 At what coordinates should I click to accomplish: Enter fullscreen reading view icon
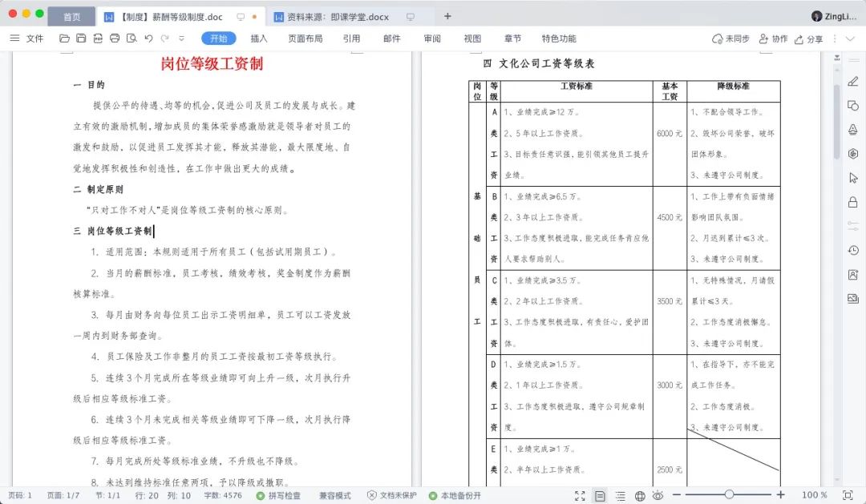pos(580,496)
